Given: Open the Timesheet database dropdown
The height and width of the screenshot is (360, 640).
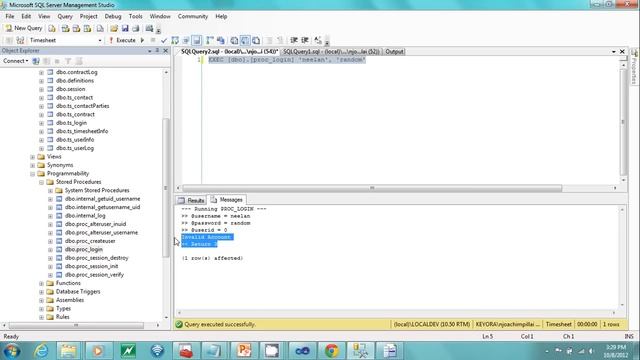Looking at the screenshot, I should click(100, 40).
